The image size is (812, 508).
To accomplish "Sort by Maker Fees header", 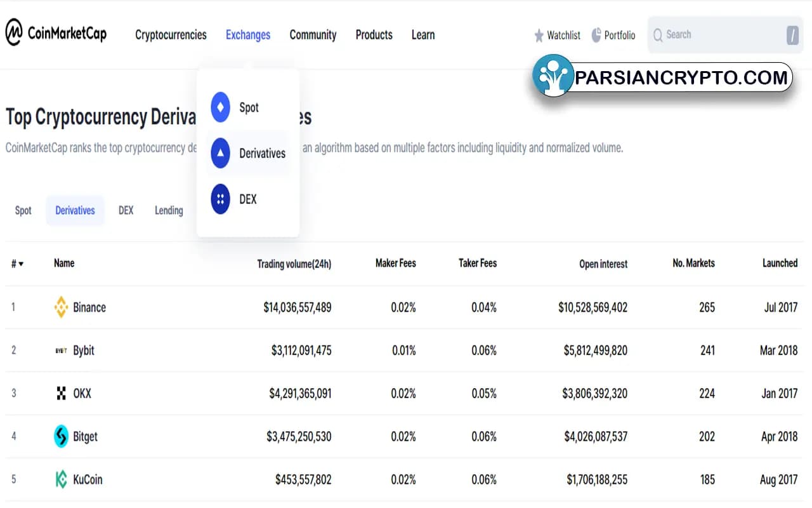I will 396,263.
